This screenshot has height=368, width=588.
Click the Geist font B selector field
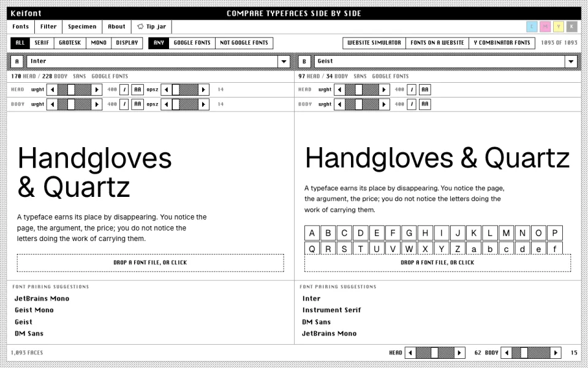pos(440,61)
